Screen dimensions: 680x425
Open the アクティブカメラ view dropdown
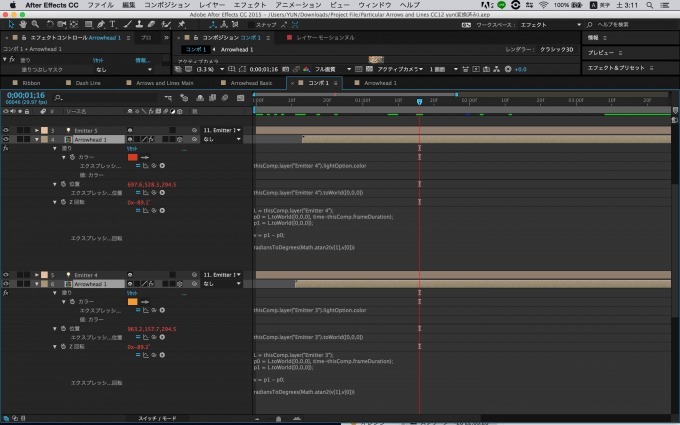pyautogui.click(x=398, y=69)
